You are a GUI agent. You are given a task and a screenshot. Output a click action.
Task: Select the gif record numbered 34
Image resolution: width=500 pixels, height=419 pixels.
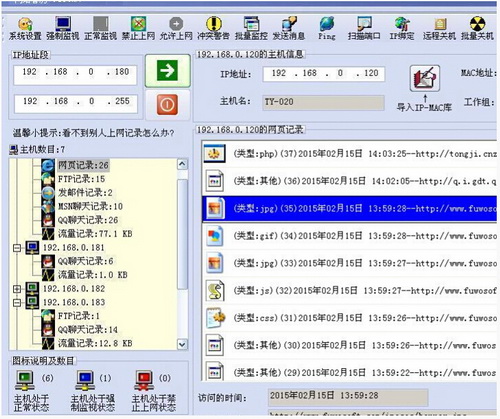(x=349, y=236)
